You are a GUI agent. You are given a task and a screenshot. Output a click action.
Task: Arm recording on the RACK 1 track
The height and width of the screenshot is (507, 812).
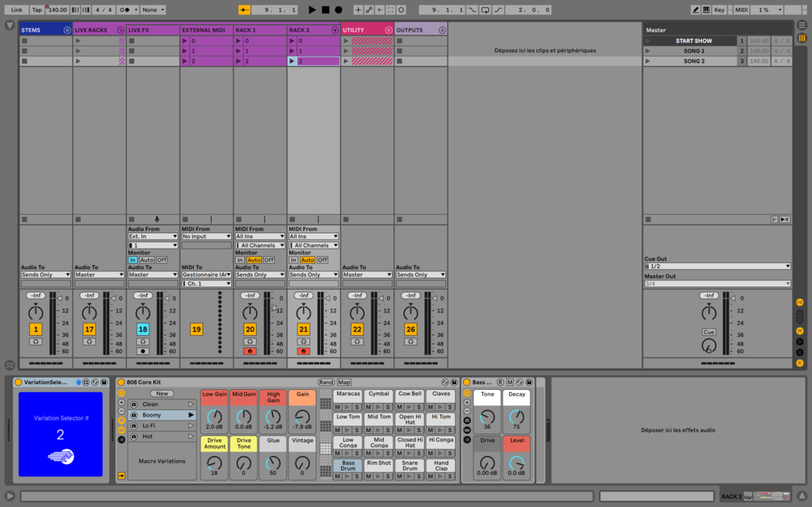coord(249,351)
